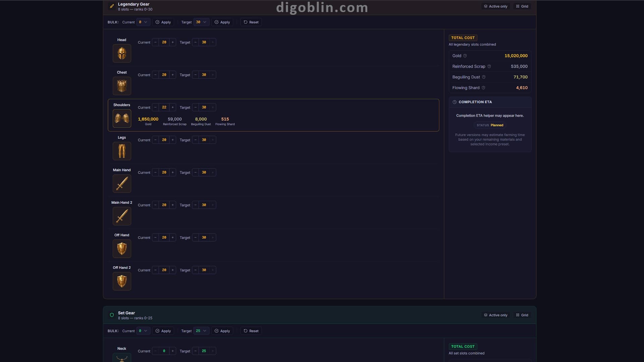Toggle Active only in Set Gear
644x362 pixels.
click(495, 315)
